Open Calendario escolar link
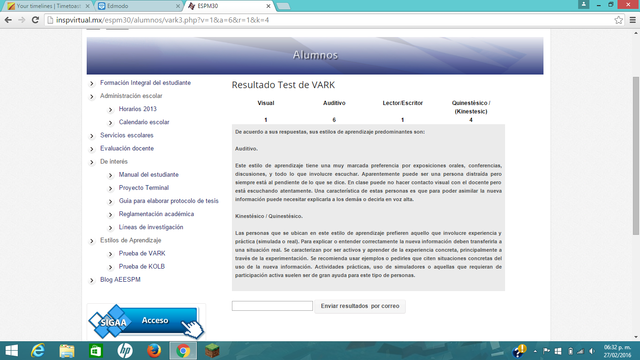Image resolution: width=640 pixels, height=360 pixels. (x=144, y=122)
